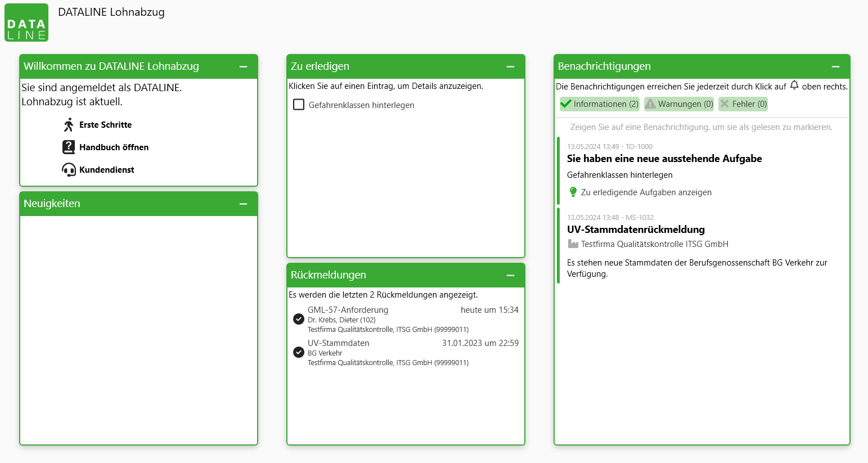Image resolution: width=868 pixels, height=463 pixels.
Task: Collapse the Neuigkeiten panel
Action: [x=243, y=204]
